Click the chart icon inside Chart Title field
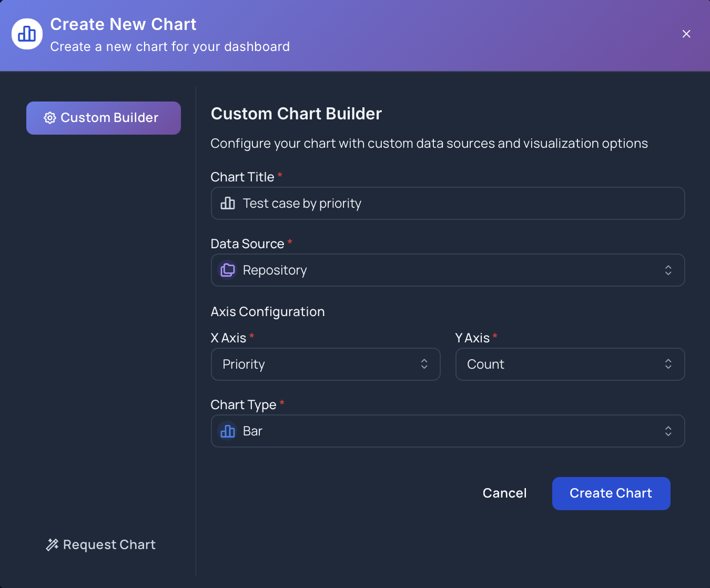 click(x=228, y=203)
